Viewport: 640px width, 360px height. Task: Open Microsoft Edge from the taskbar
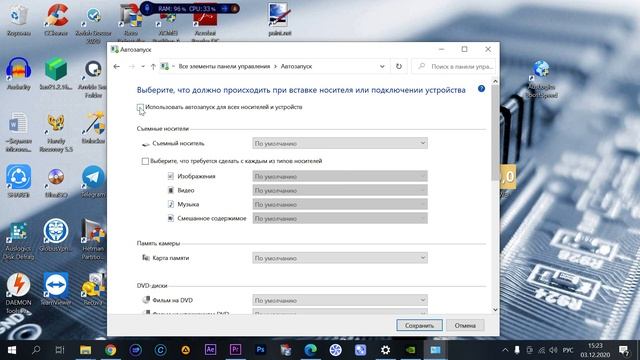pyautogui.click(x=310, y=350)
